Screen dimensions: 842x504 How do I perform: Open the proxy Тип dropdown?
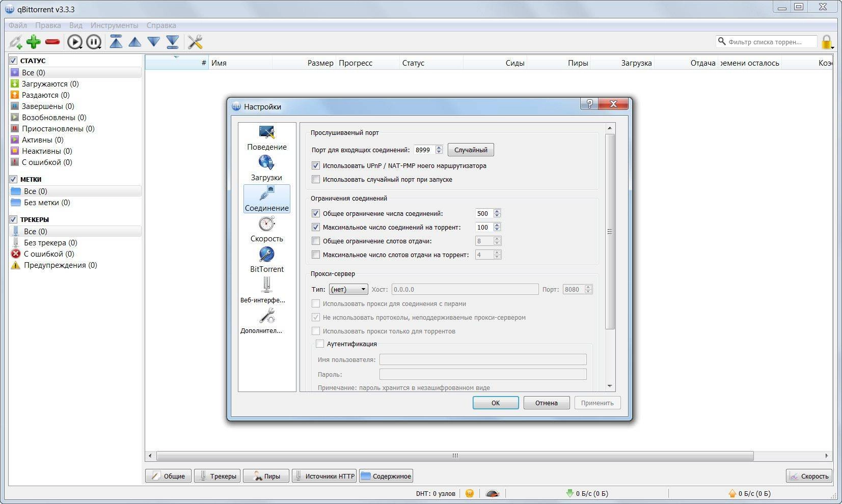[x=348, y=289]
